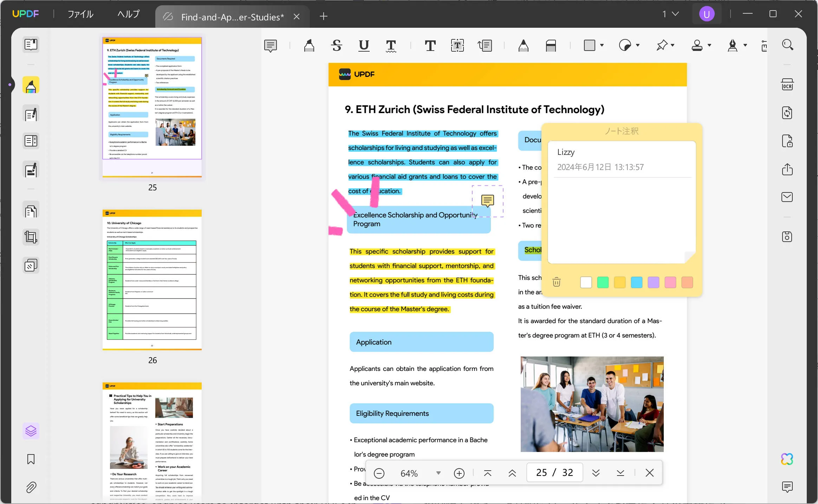Jump to the last page
This screenshot has height=504, width=818.
click(621, 473)
